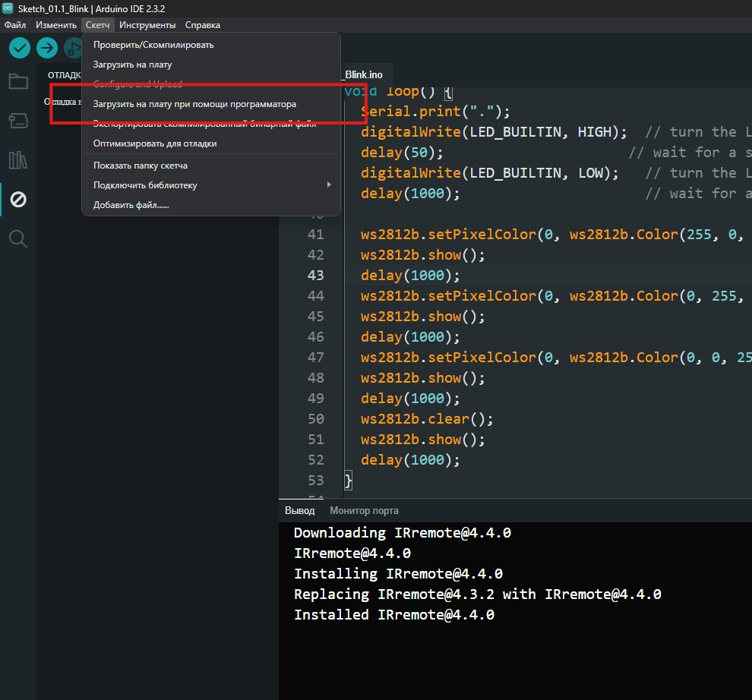Screen dimensions: 752x700
Task: Place cursor on delay(50) code line
Action: [402, 153]
